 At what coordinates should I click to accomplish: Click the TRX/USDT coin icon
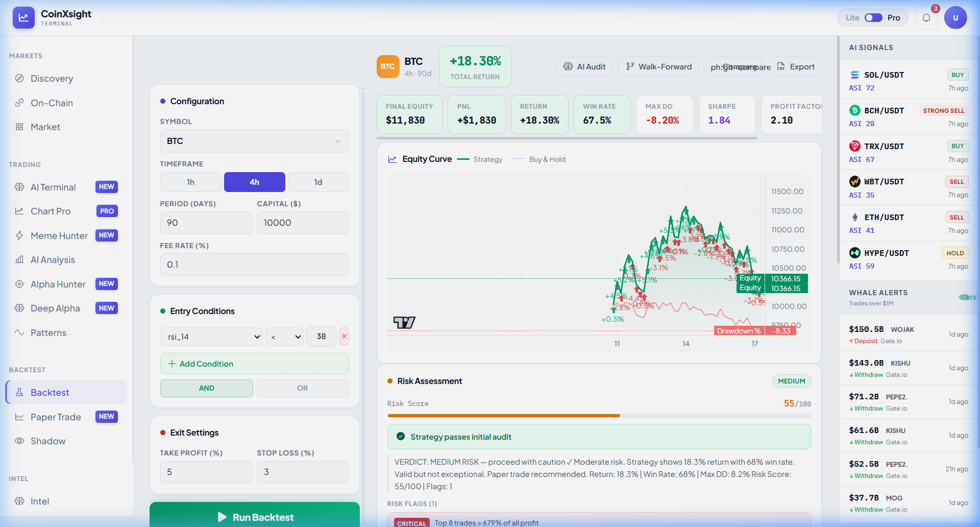point(854,146)
